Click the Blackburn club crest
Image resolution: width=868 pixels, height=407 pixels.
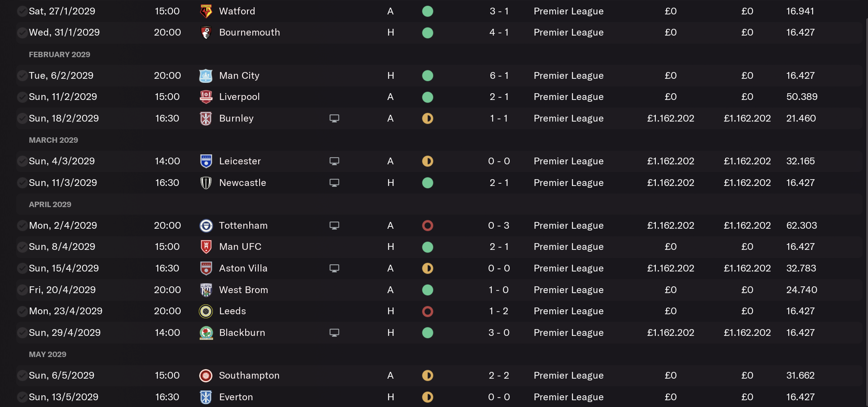tap(206, 333)
